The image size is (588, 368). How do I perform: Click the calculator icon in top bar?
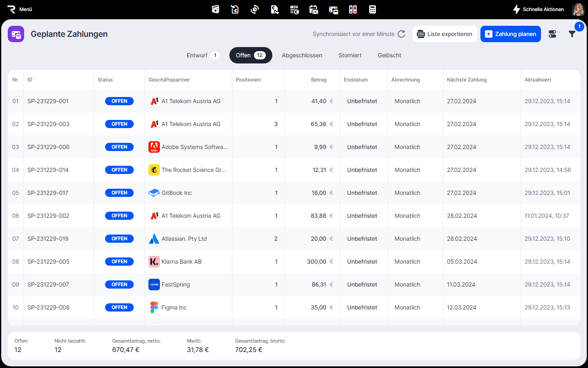[x=372, y=9]
